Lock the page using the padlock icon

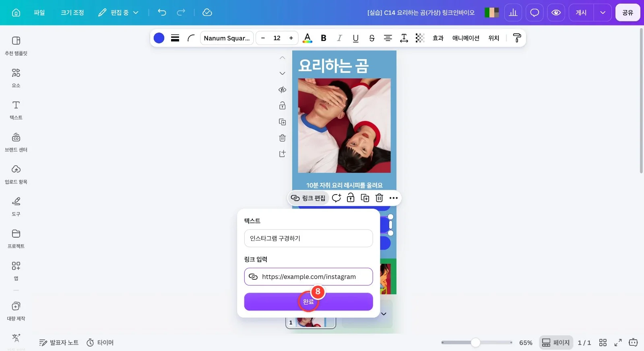pos(283,106)
